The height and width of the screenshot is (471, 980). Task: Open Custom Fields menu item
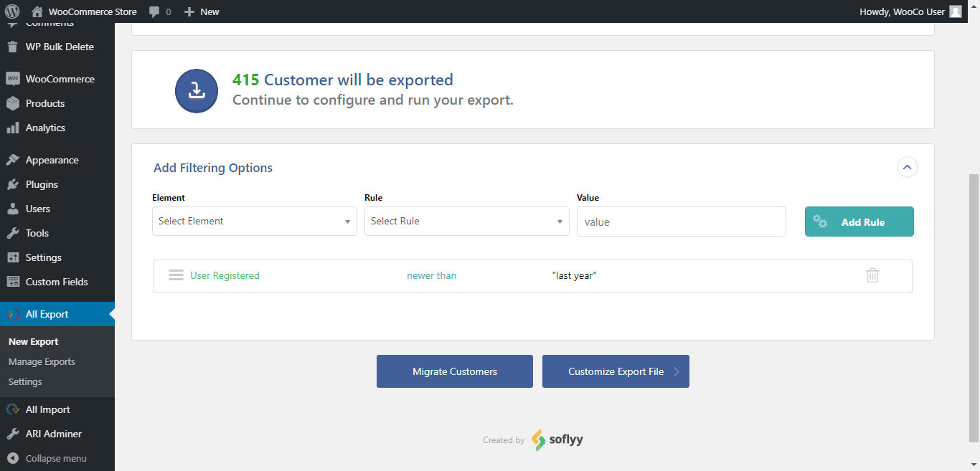pos(57,282)
